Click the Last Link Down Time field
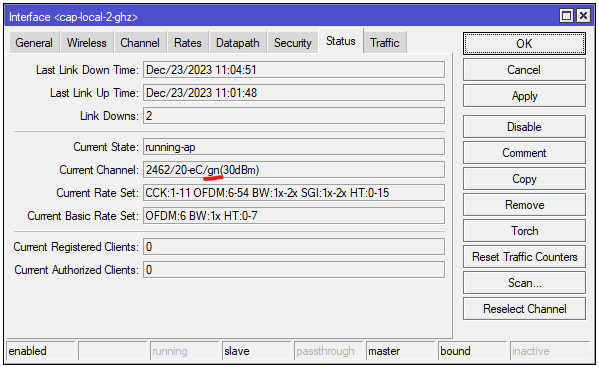The width and height of the screenshot is (599, 367). point(294,70)
